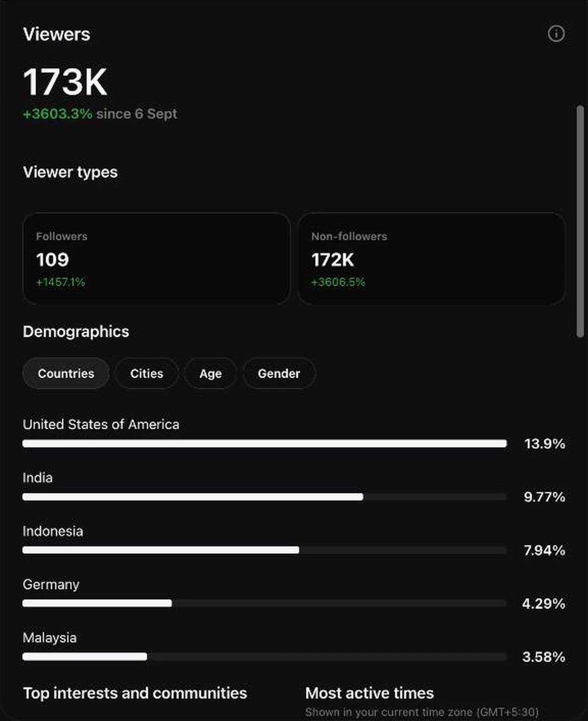The height and width of the screenshot is (721, 588).
Task: Click the United States of America label
Action: pos(101,424)
